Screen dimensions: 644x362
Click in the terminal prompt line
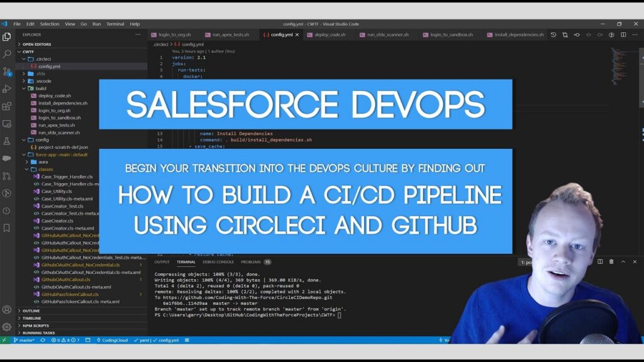tap(248, 315)
